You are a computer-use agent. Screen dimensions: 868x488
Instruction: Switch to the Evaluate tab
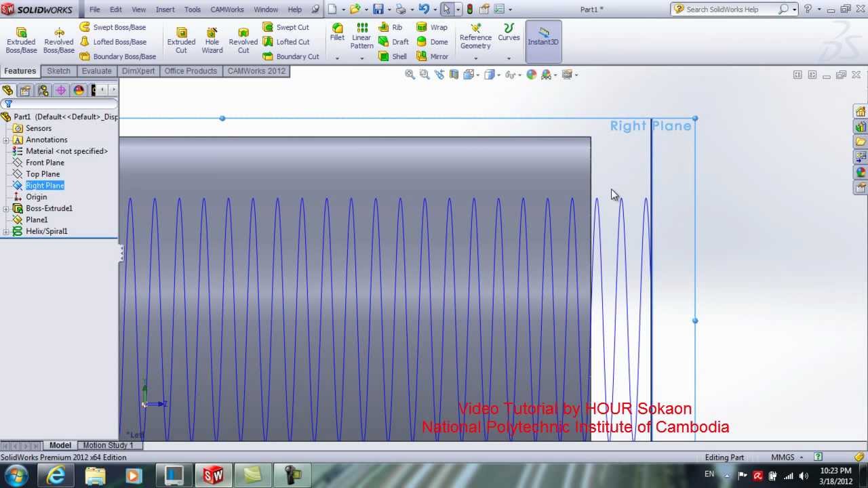coord(96,71)
